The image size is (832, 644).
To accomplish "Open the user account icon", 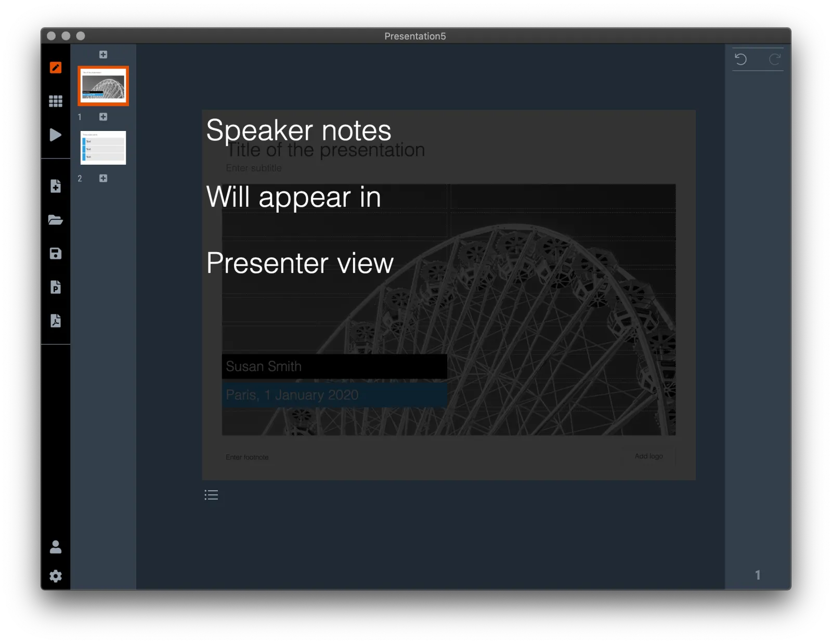I will [x=56, y=547].
